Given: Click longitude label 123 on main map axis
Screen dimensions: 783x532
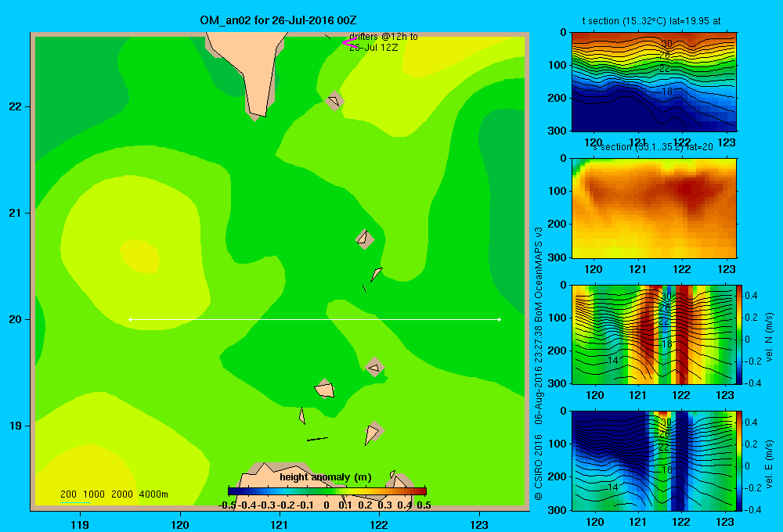Looking at the screenshot, I should pos(479,524).
